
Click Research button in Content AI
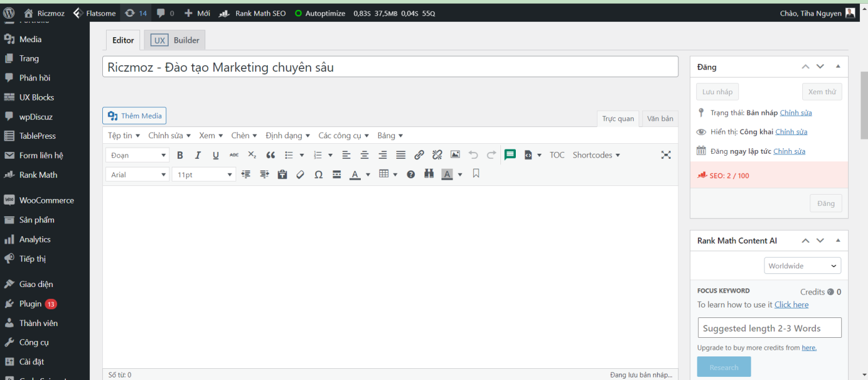tap(724, 367)
